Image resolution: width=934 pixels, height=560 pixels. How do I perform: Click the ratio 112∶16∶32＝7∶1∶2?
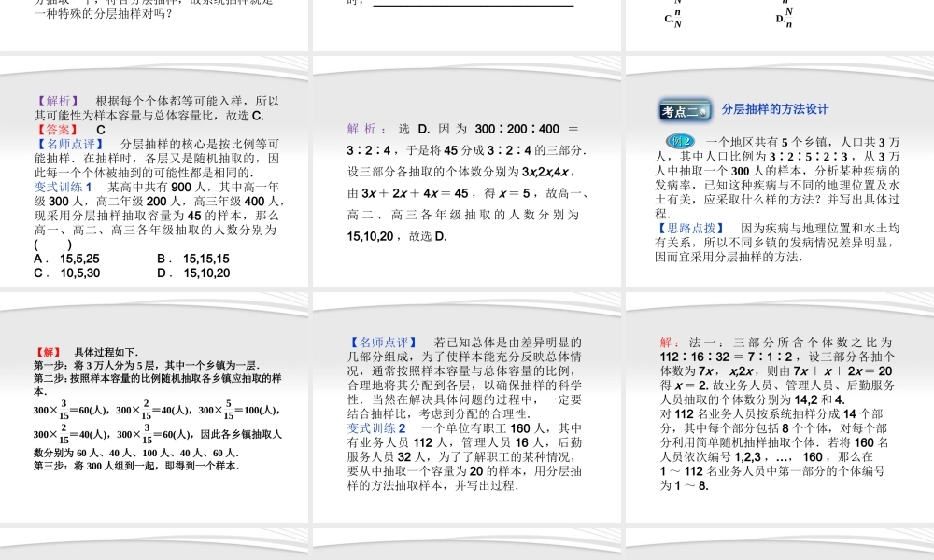pos(726,357)
